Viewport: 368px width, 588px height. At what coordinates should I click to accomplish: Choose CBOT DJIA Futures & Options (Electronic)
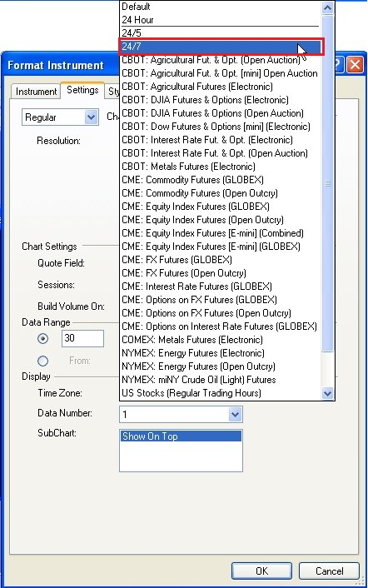click(x=221, y=100)
